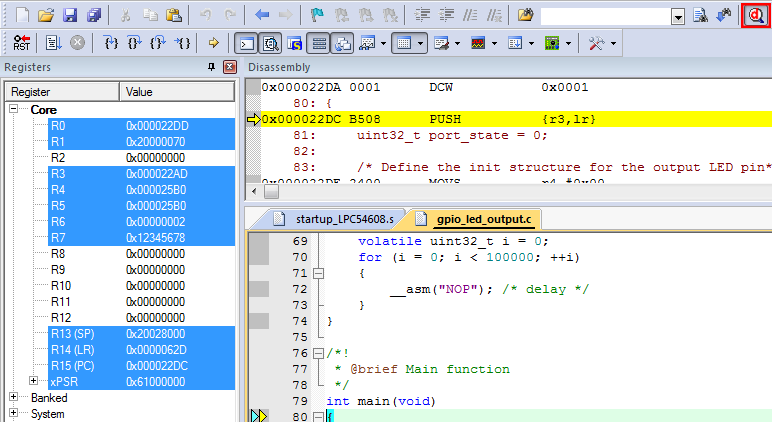Toggle the Command Window button
The image size is (772, 422).
click(x=246, y=44)
